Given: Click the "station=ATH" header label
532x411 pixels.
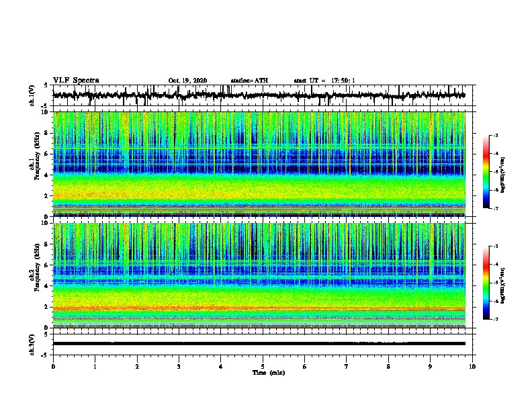Looking at the screenshot, I should click(x=249, y=81).
